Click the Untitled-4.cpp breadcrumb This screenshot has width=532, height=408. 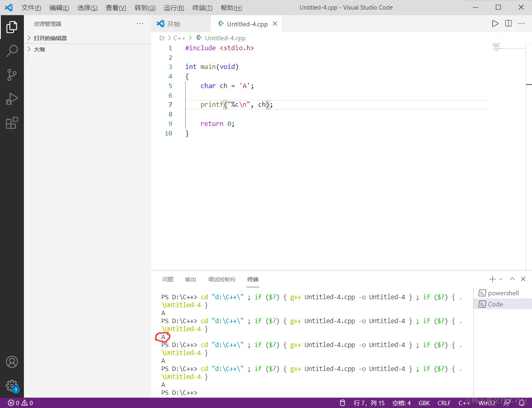coord(221,38)
